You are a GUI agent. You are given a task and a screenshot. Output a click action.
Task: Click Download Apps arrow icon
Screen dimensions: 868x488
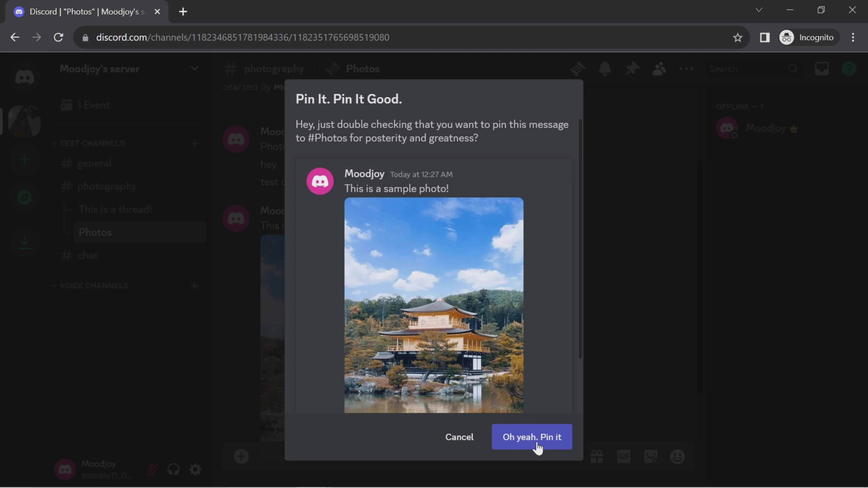pos(24,242)
